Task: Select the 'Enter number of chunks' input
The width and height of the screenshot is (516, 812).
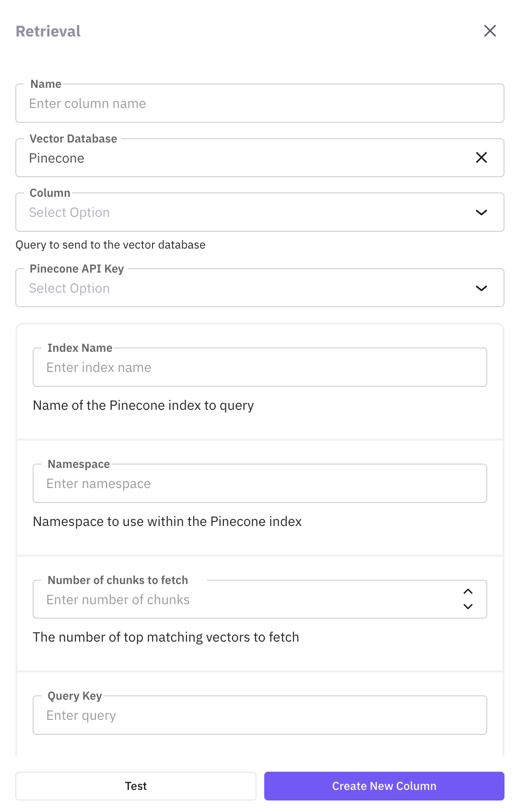Action: click(240, 600)
